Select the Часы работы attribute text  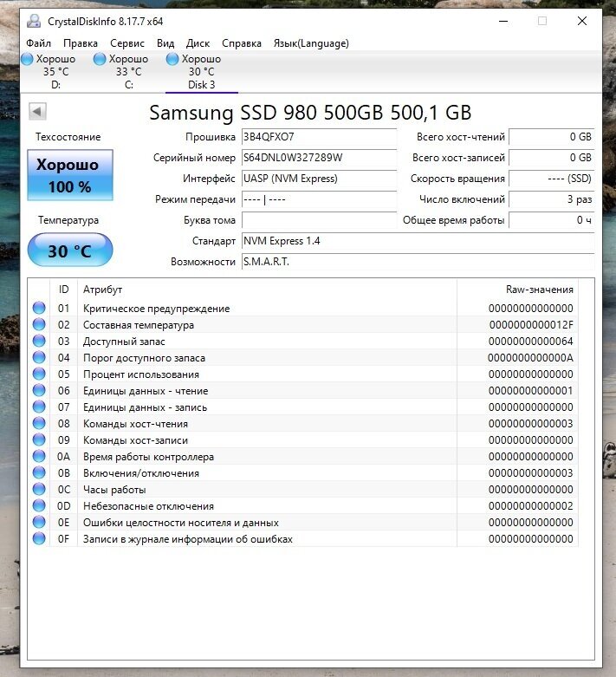pyautogui.click(x=114, y=490)
